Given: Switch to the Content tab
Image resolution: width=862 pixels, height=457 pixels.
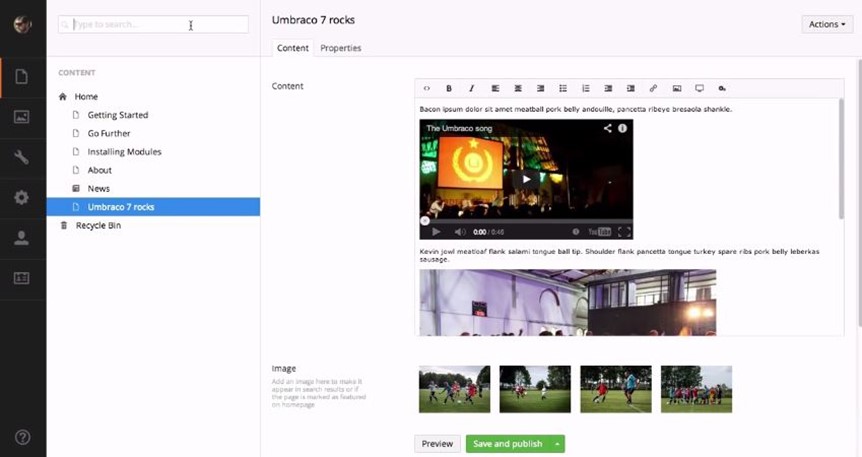Looking at the screenshot, I should tap(292, 48).
